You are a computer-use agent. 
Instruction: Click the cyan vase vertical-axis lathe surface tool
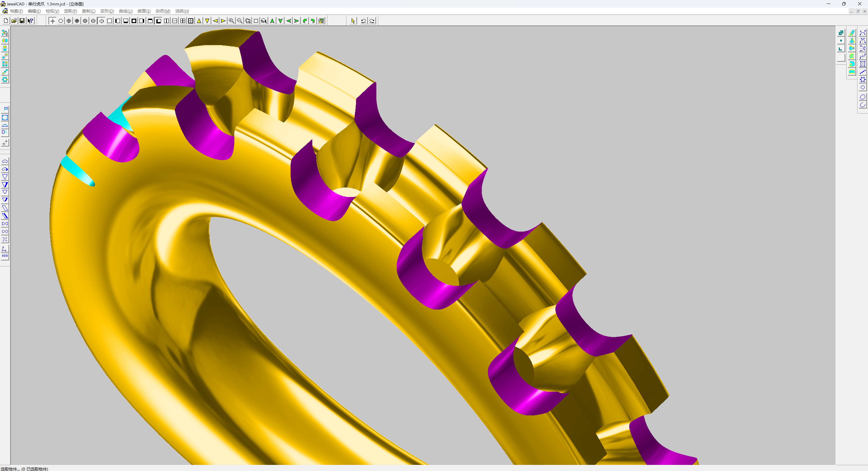[x=852, y=40]
